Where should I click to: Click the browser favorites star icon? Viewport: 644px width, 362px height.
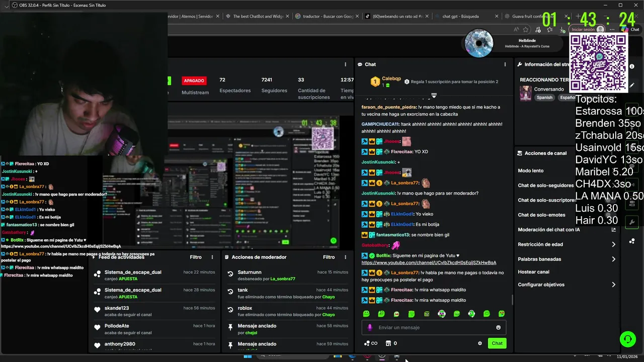click(526, 30)
